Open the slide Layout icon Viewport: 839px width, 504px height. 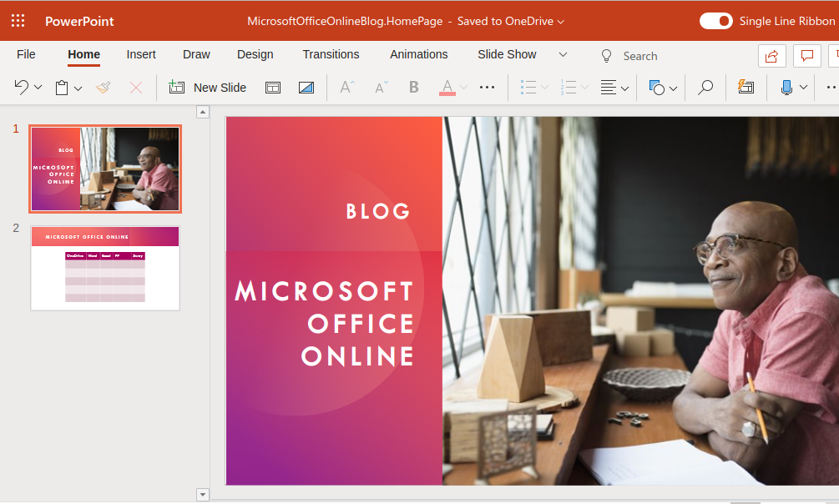(273, 88)
